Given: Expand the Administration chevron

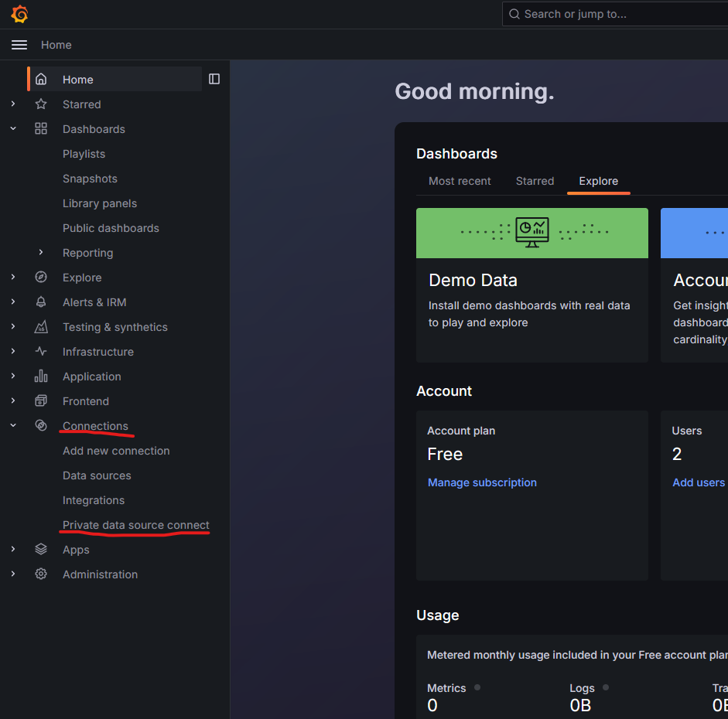Looking at the screenshot, I should (x=13, y=574).
